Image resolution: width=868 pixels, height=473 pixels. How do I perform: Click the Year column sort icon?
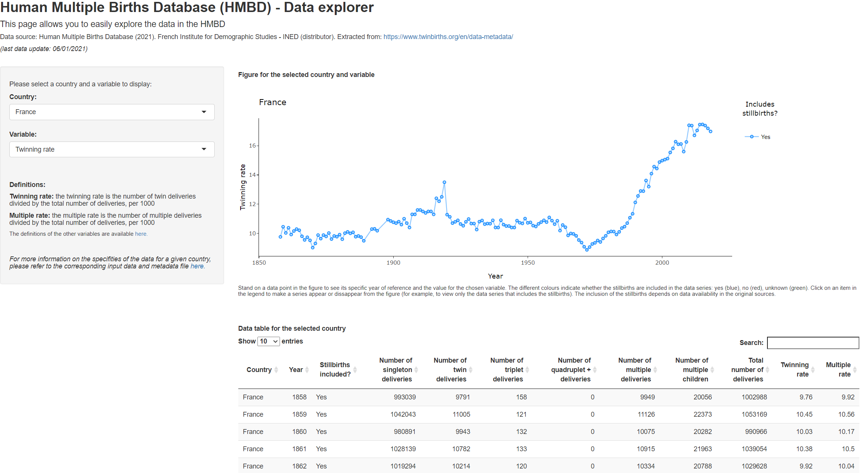[x=307, y=370]
